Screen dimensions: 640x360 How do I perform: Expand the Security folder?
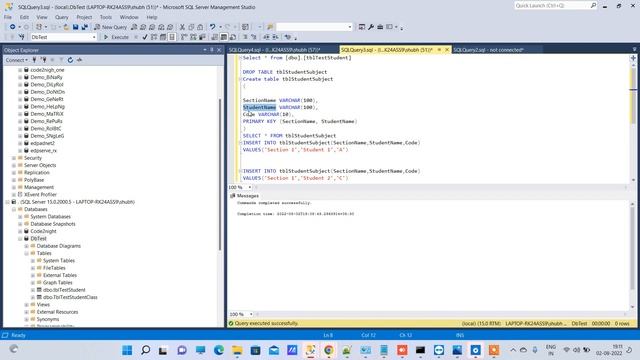point(14,158)
